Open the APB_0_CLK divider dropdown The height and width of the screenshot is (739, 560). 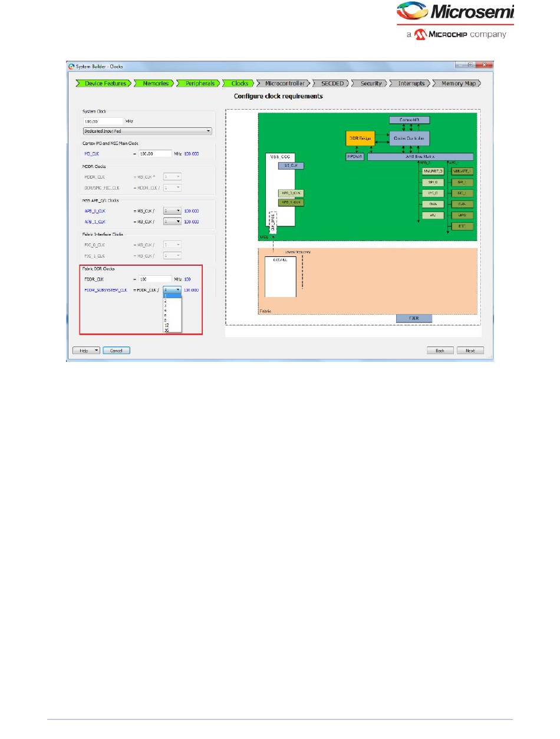coord(172,211)
